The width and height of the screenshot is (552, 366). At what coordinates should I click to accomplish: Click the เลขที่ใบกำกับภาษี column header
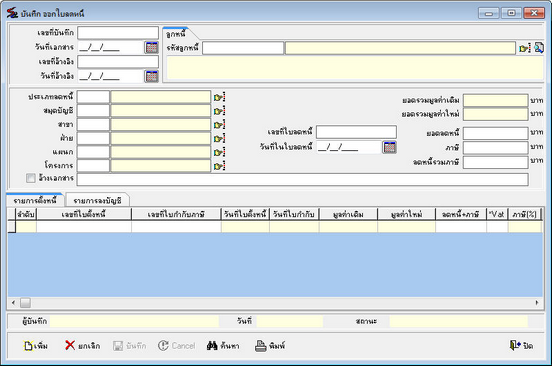[176, 214]
